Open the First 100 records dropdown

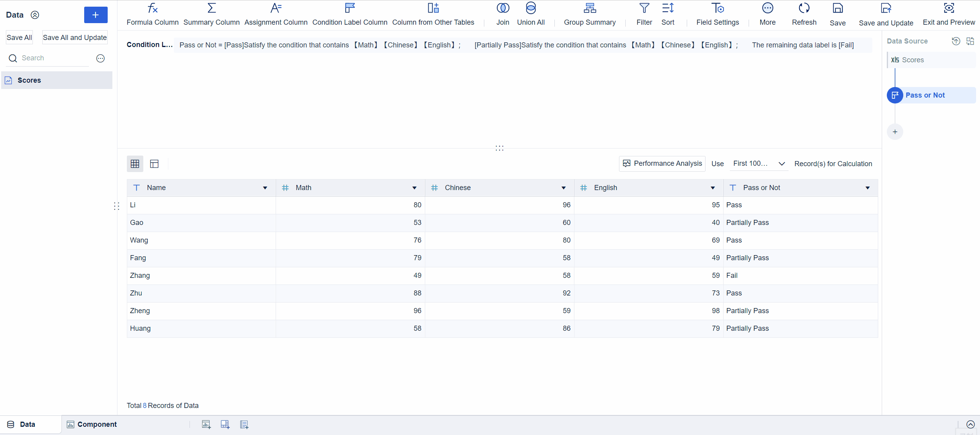[x=758, y=163]
